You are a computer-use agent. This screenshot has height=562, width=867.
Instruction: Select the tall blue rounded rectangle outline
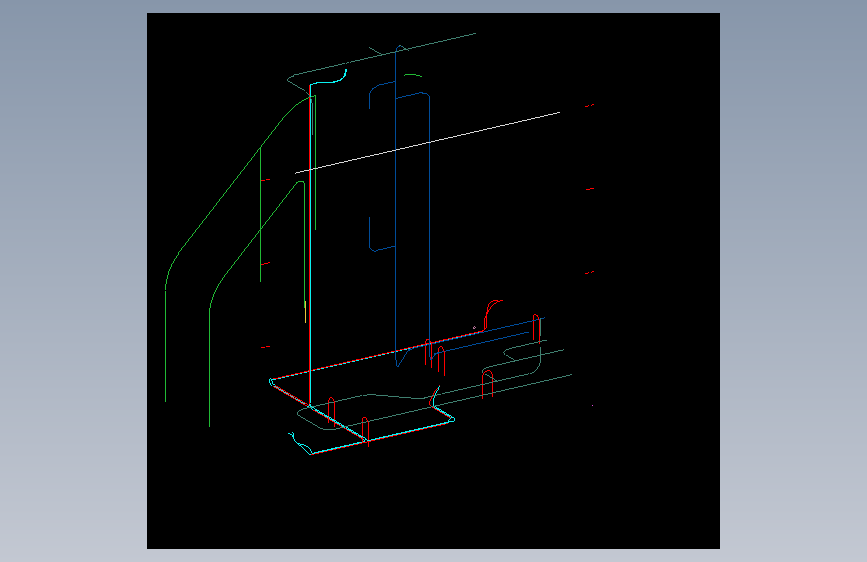click(412, 206)
